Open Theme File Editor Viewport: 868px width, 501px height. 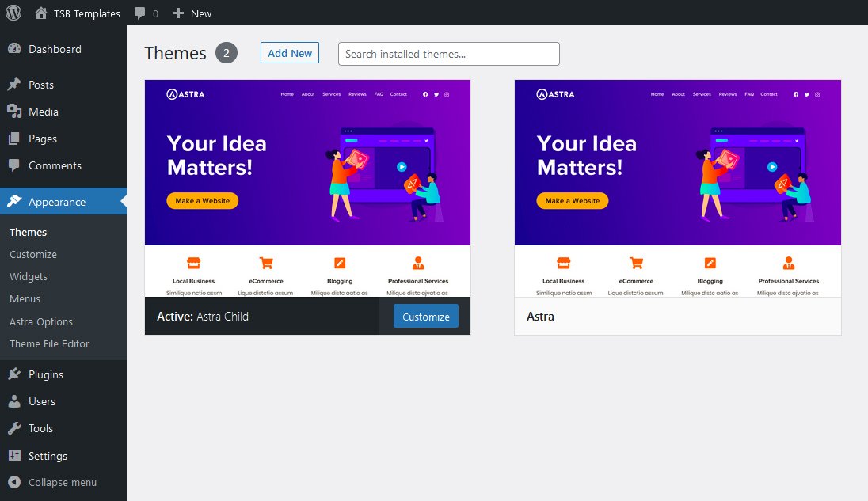tap(49, 343)
